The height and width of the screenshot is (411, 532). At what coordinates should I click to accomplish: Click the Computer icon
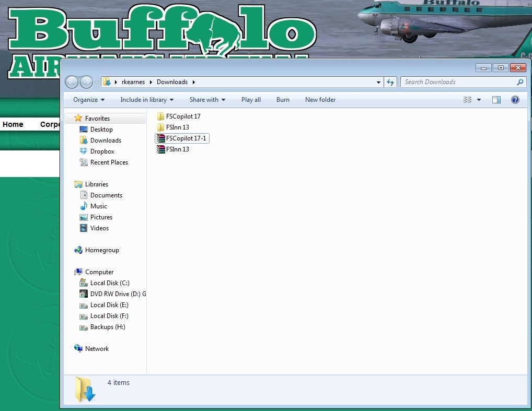click(x=78, y=272)
